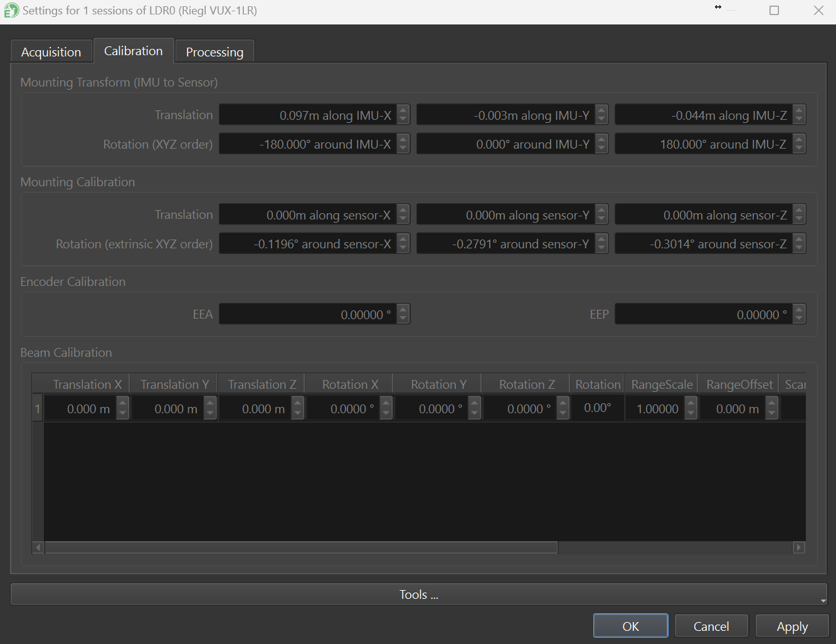
Task: Click Cancel to discard changes
Action: pyautogui.click(x=711, y=626)
